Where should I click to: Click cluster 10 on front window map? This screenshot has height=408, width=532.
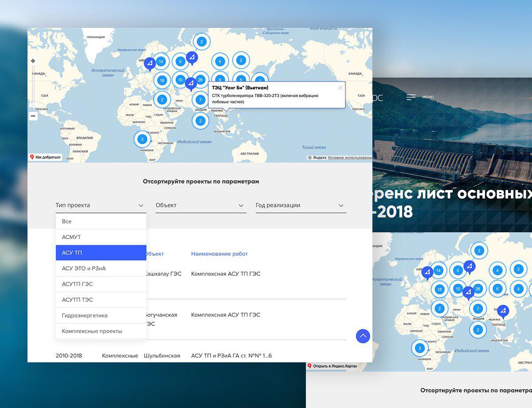[180, 80]
